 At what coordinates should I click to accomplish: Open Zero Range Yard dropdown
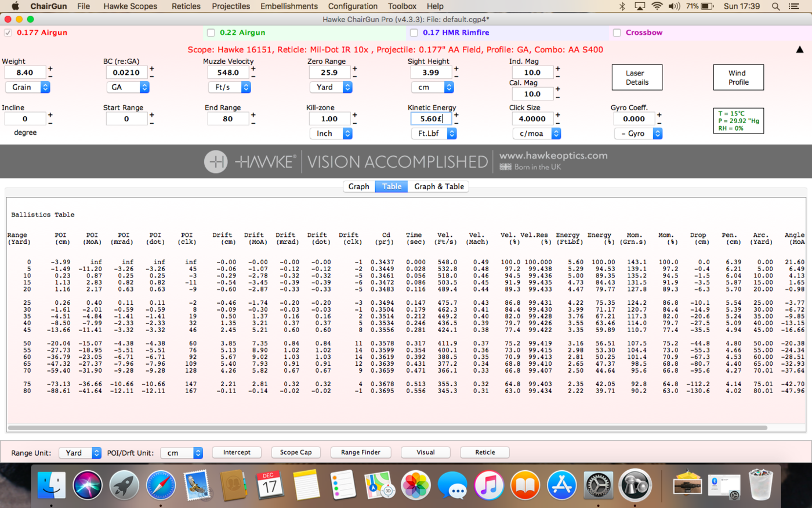coord(331,87)
